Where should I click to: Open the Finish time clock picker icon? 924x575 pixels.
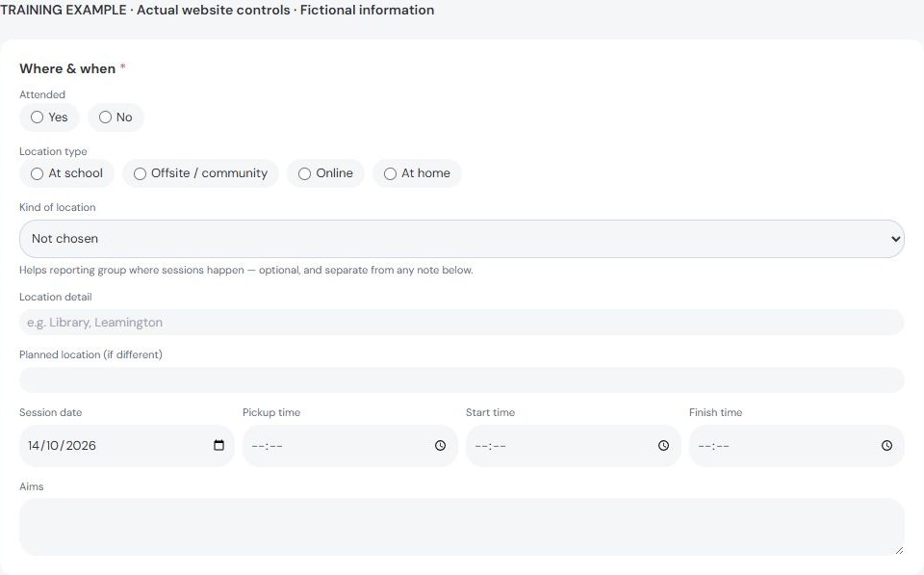point(886,446)
